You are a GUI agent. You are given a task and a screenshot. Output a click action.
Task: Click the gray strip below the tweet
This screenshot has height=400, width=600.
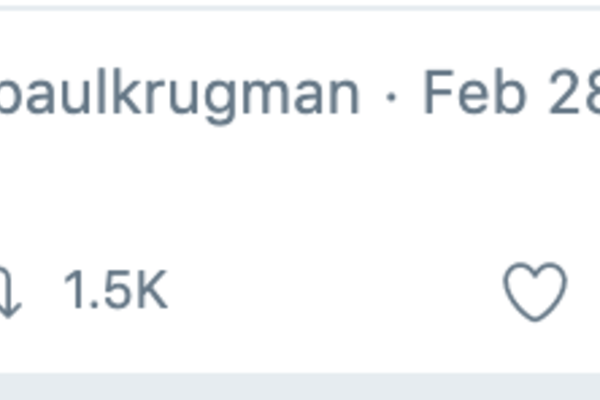click(300, 386)
